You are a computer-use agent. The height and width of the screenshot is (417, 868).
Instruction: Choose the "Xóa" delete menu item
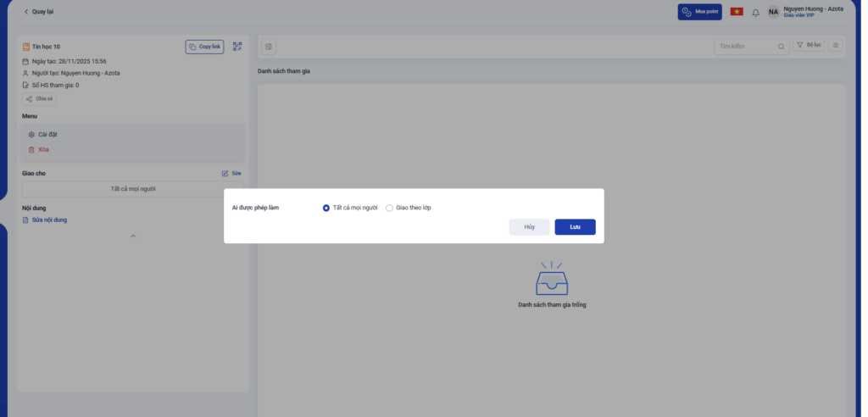(43, 150)
